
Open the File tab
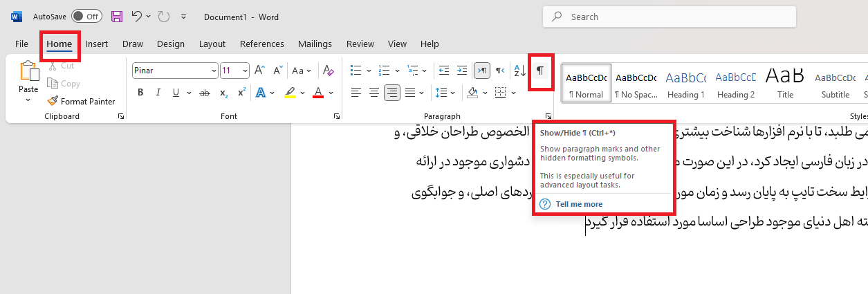pos(21,44)
